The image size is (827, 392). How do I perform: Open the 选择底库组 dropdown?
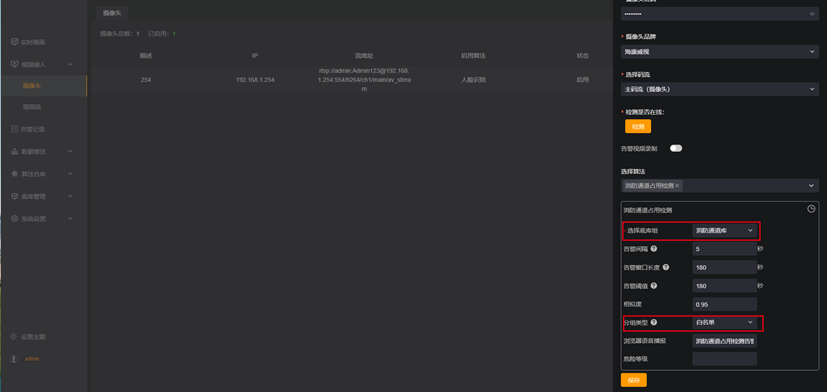[x=725, y=231]
